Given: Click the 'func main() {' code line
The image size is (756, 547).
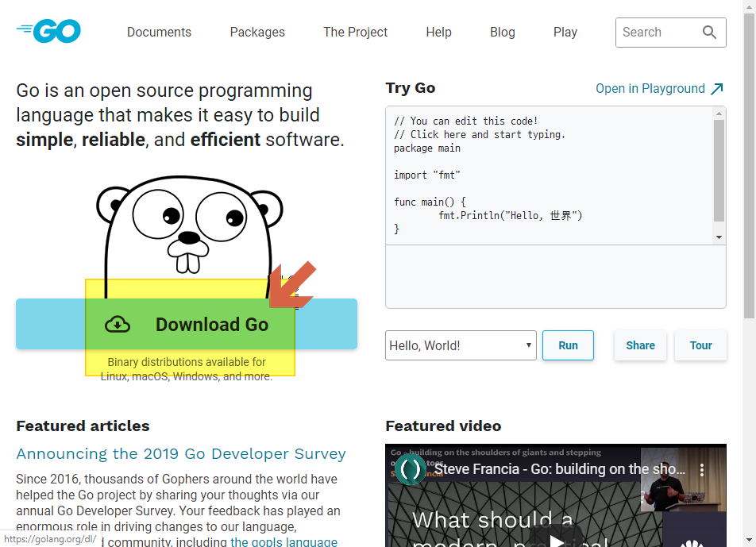Looking at the screenshot, I should (x=430, y=202).
